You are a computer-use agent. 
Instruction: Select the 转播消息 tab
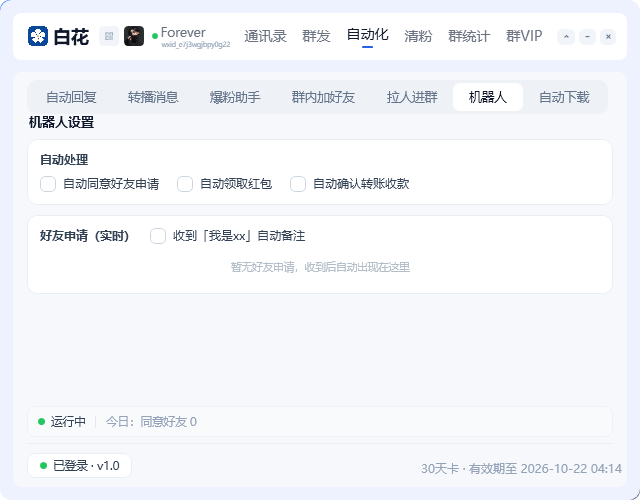[x=153, y=97]
